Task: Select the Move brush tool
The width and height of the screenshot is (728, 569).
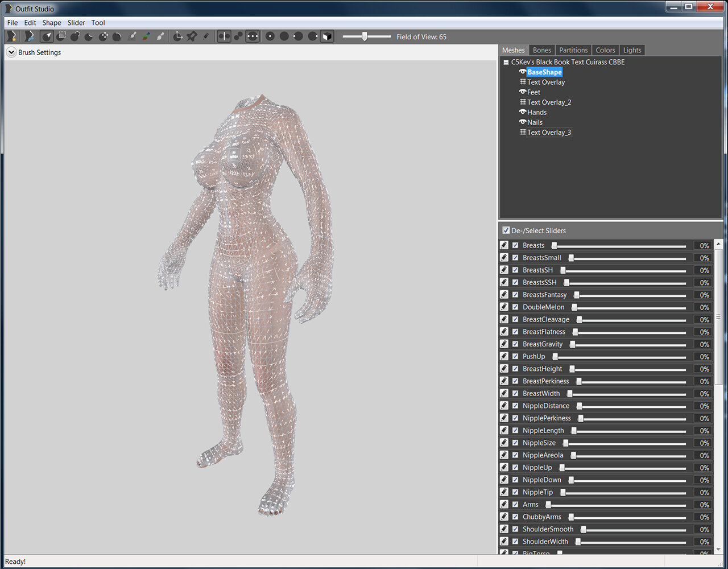Action: coord(103,36)
